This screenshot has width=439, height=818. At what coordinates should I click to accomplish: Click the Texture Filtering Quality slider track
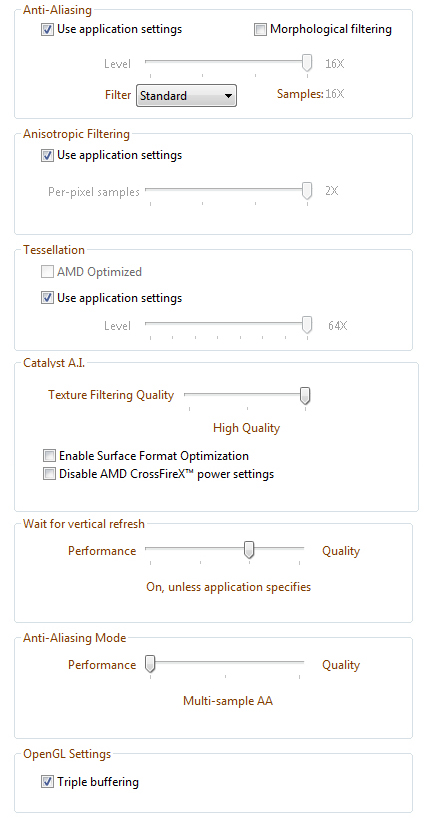[x=245, y=395]
